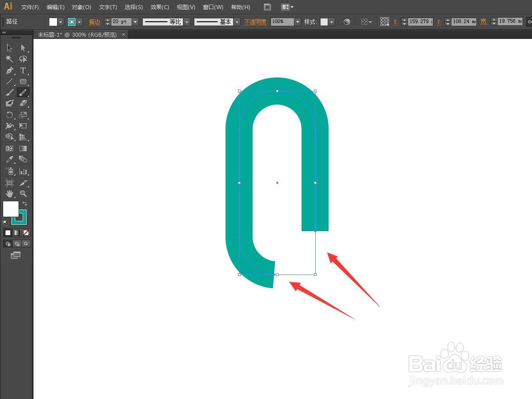The height and width of the screenshot is (399, 532).
Task: Select the Shape Builder tool
Action: pos(9,137)
